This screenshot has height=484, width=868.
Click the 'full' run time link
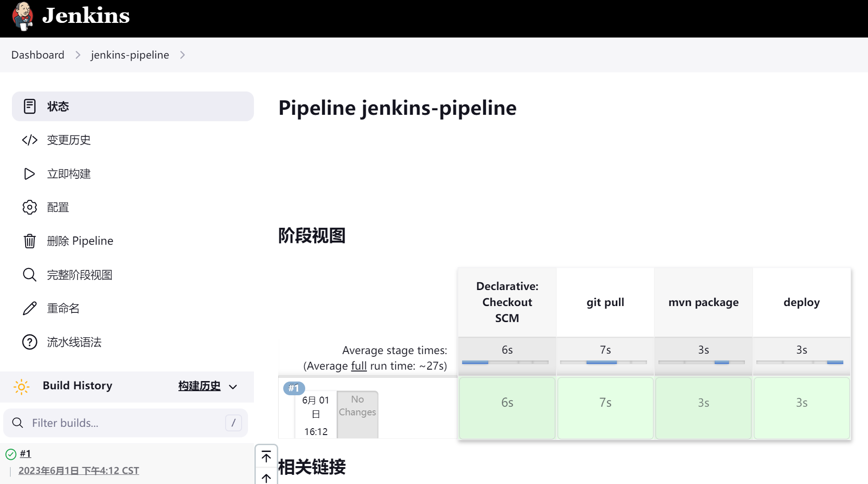coord(359,366)
